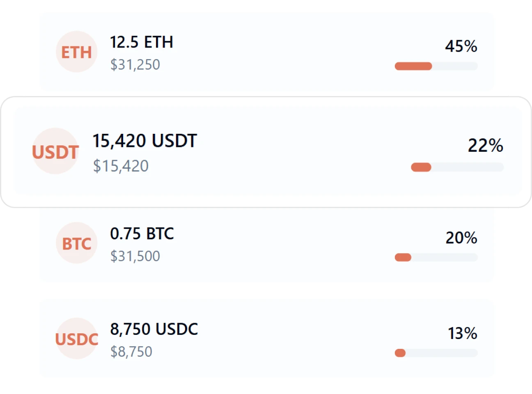This screenshot has height=394, width=532.
Task: Click the 12.5 ETH amount label
Action: point(142,42)
